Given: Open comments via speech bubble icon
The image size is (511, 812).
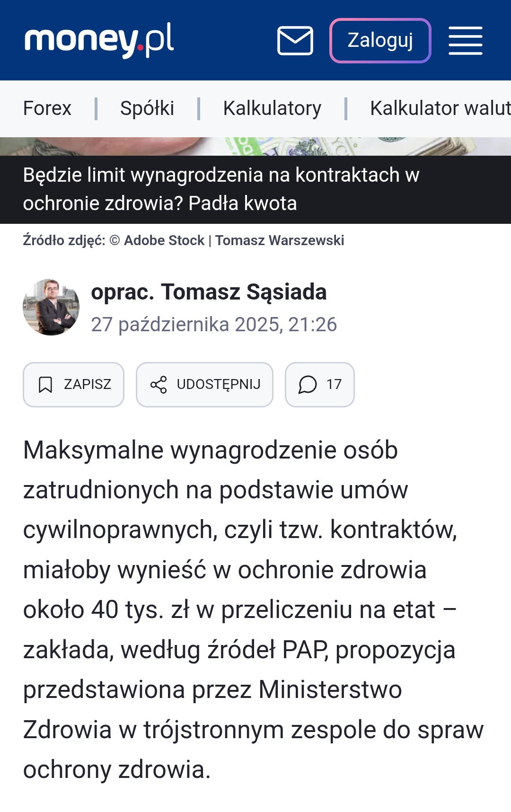Looking at the screenshot, I should 308,385.
